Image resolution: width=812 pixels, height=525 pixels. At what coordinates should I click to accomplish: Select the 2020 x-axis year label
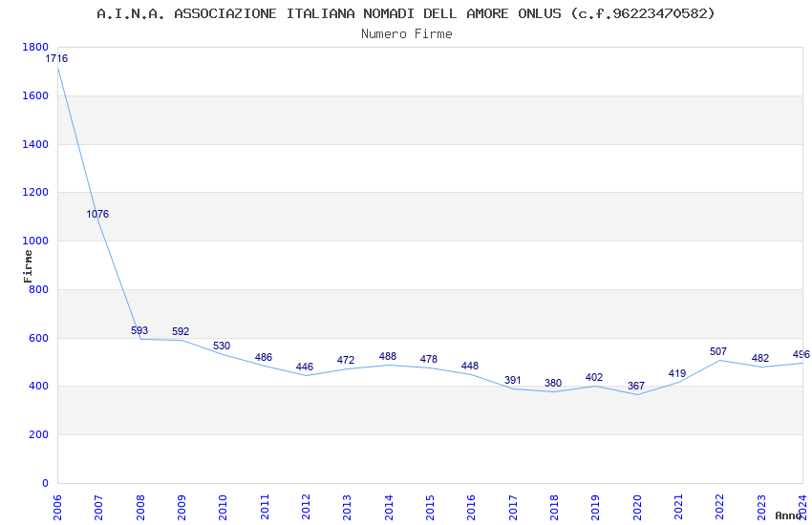tap(637, 506)
